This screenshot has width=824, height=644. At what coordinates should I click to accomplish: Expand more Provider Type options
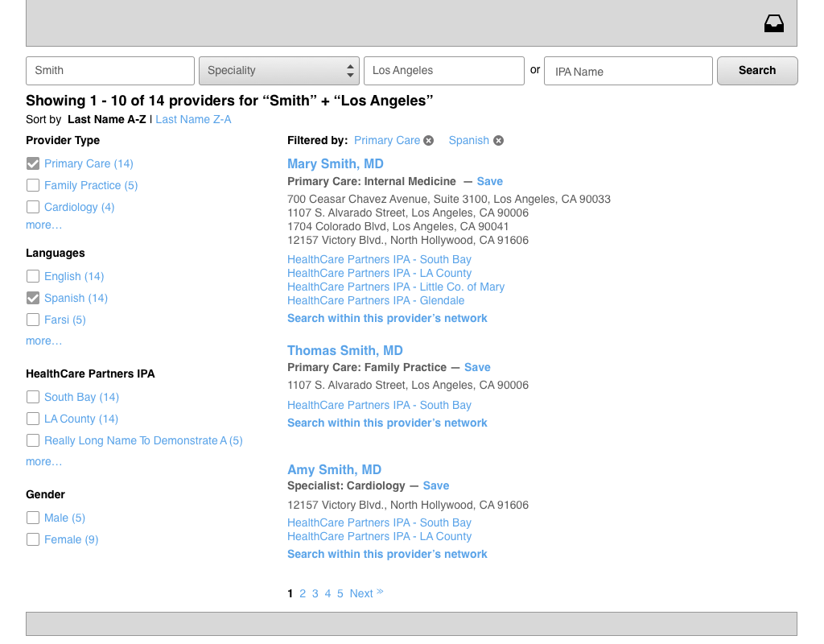click(43, 225)
